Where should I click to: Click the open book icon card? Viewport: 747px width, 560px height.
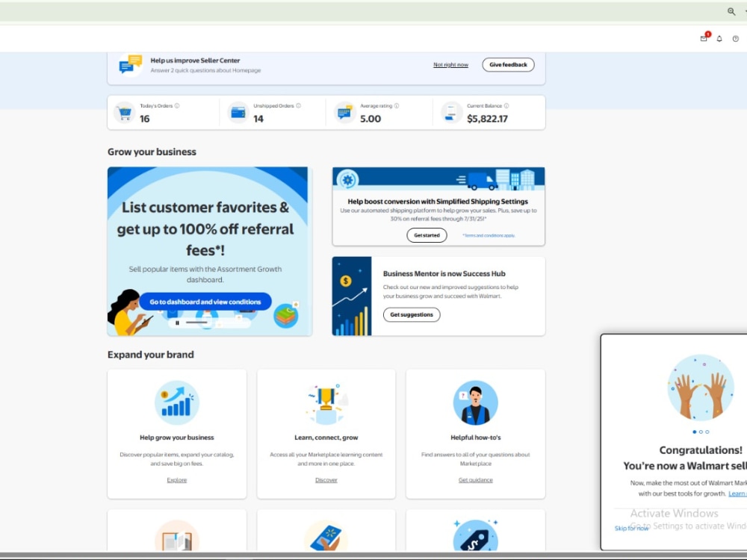click(x=177, y=535)
